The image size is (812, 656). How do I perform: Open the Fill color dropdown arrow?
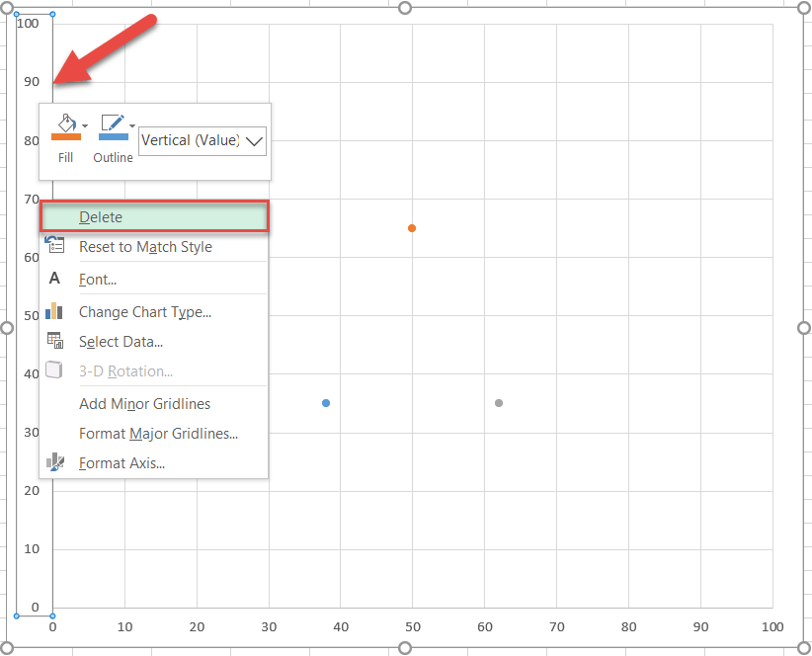point(85,125)
